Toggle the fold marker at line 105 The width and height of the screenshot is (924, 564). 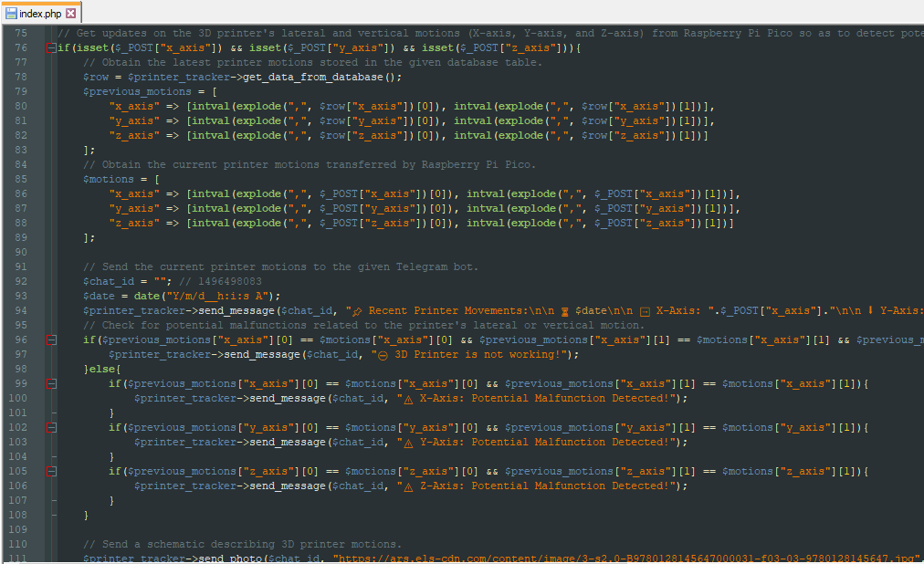point(51,471)
